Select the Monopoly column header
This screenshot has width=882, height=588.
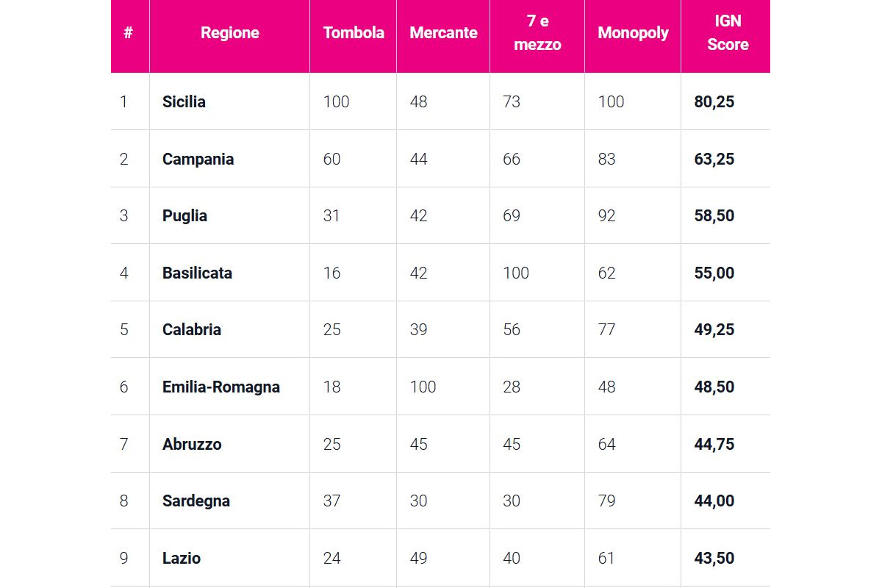tap(633, 33)
